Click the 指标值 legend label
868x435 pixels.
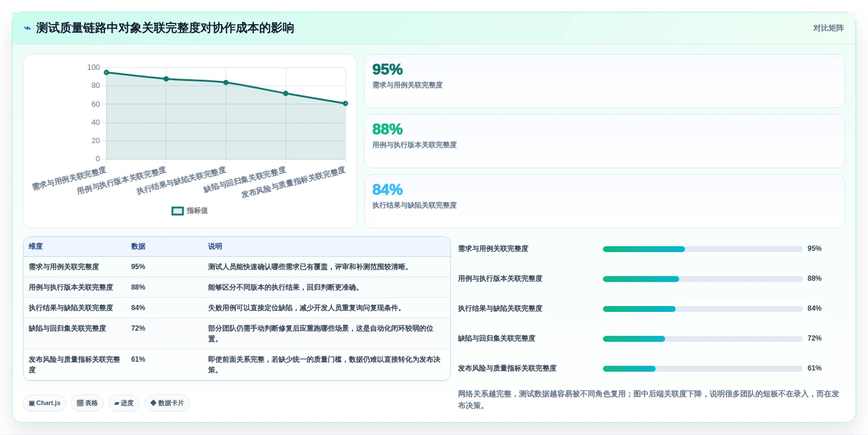pyautogui.click(x=197, y=211)
